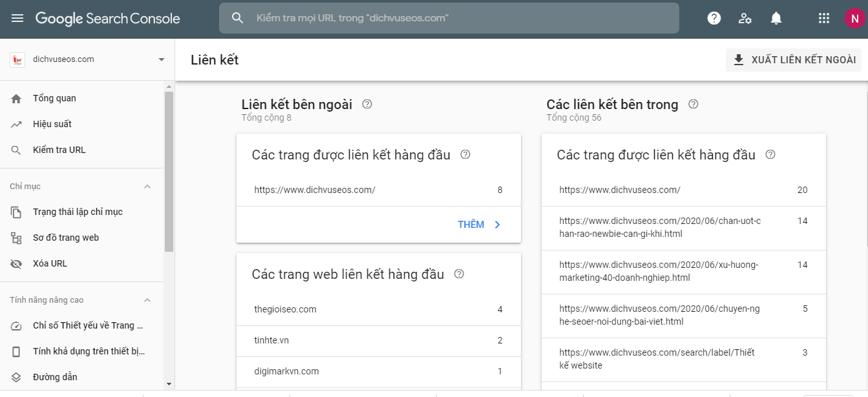868x397 pixels.
Task: Open external linked page https://www.dichvuseos.com/ row
Action: [x=379, y=190]
